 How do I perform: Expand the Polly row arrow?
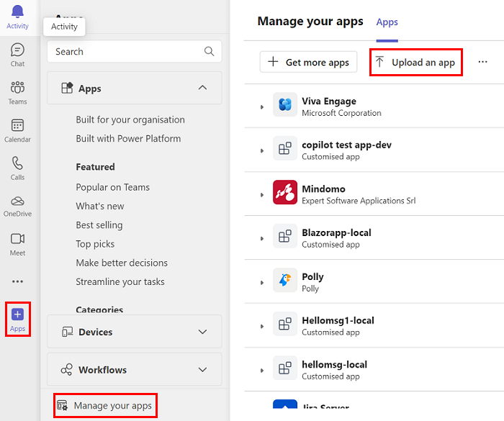(262, 283)
